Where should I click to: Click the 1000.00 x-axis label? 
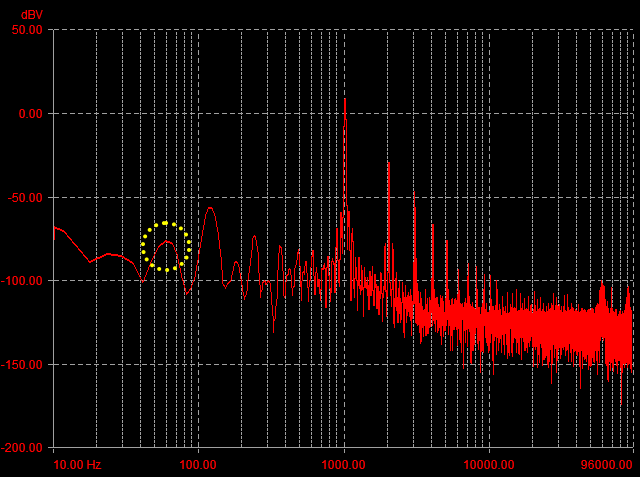coord(343,465)
